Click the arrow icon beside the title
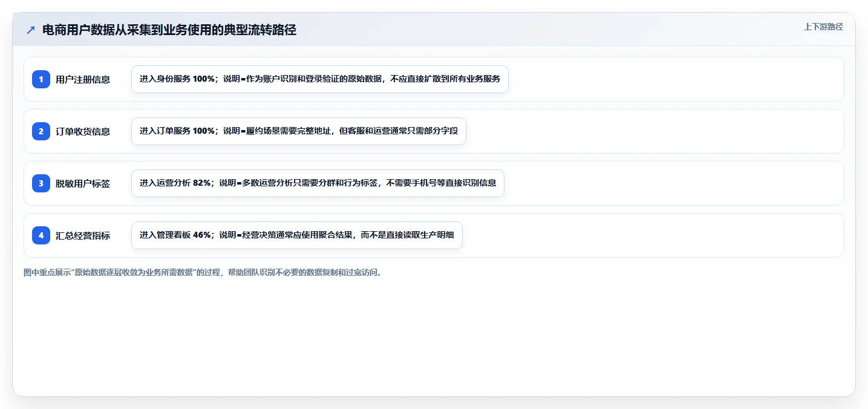This screenshot has width=868, height=409. click(31, 30)
